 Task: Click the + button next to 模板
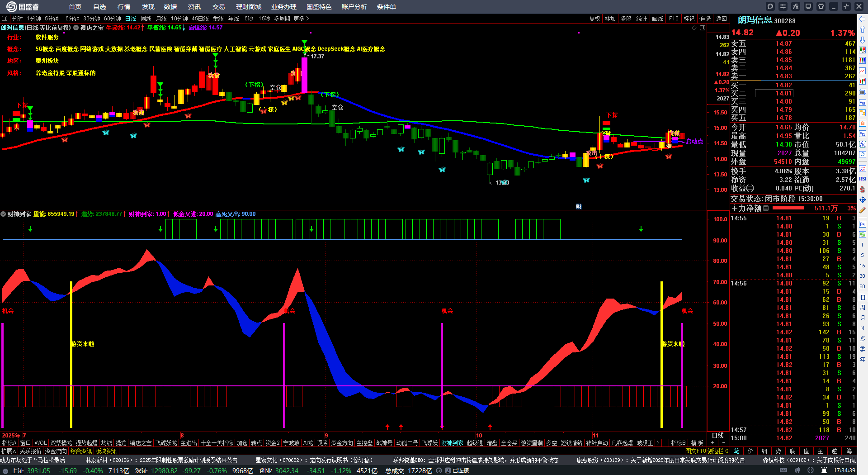pos(713,443)
